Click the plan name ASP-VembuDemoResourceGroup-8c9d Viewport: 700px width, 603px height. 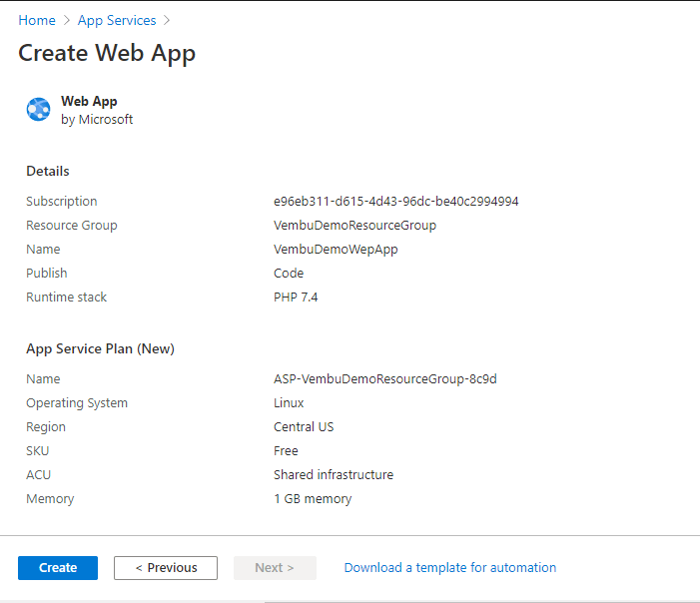point(385,379)
